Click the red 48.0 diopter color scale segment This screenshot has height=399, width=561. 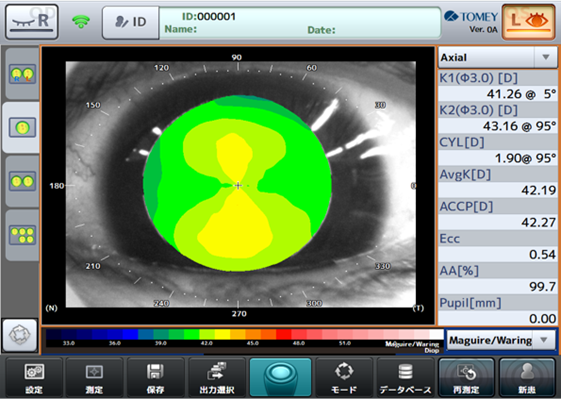click(299, 335)
